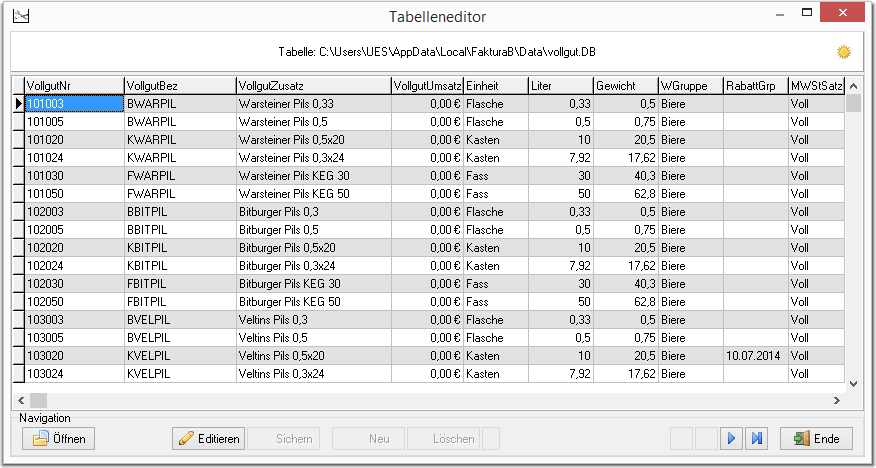The width and height of the screenshot is (876, 468).
Task: Click the Liter column header
Action: (561, 86)
